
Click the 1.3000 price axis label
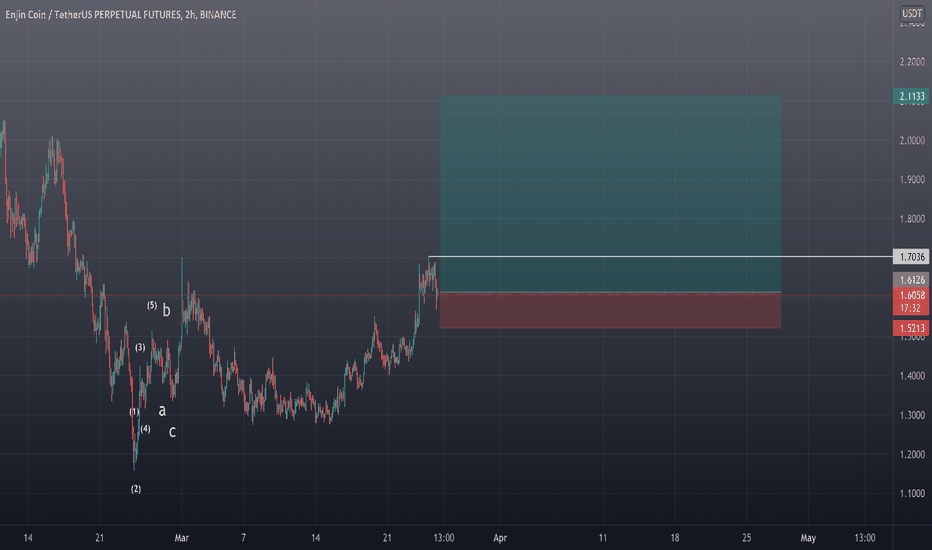point(912,415)
